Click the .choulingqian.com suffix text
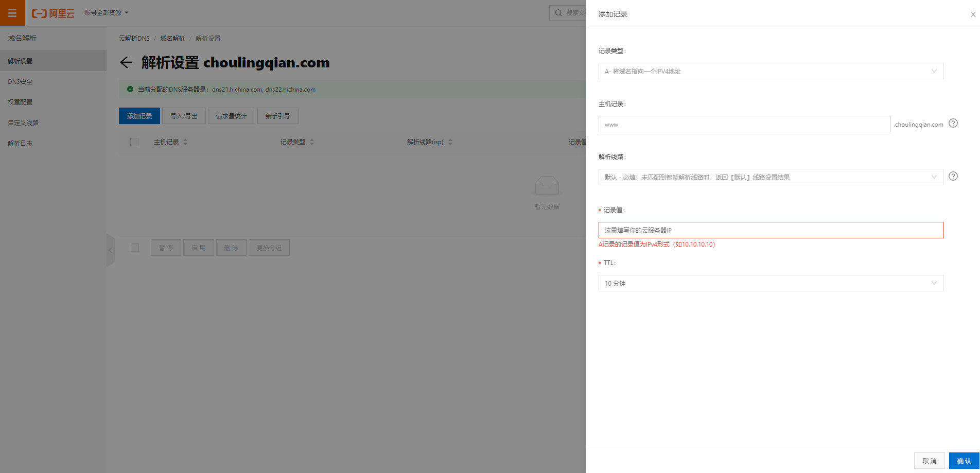Image resolution: width=980 pixels, height=473 pixels. point(919,125)
